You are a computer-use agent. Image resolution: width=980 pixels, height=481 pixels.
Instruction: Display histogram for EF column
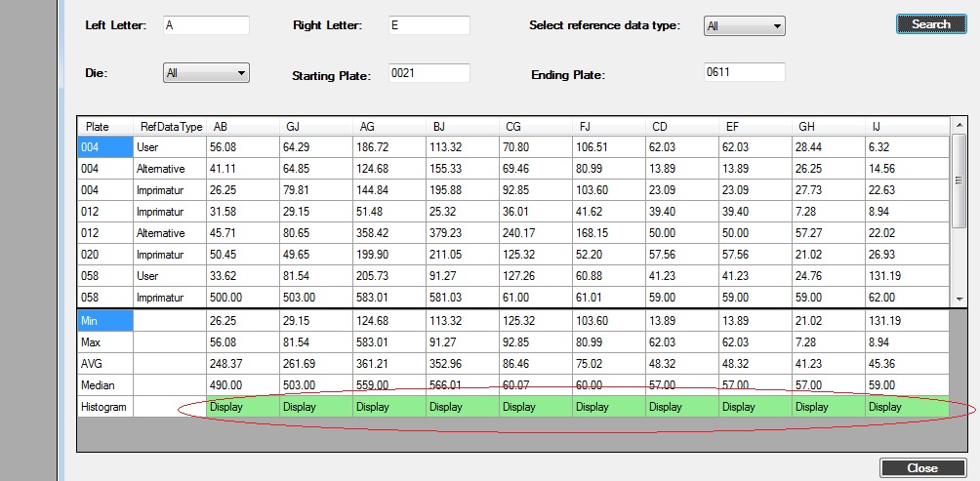pyautogui.click(x=755, y=407)
